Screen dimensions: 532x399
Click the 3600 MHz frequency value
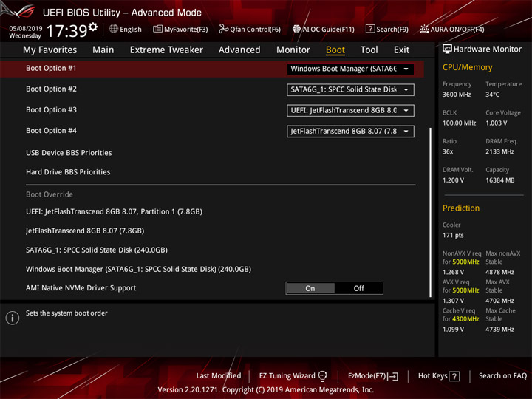click(x=457, y=95)
